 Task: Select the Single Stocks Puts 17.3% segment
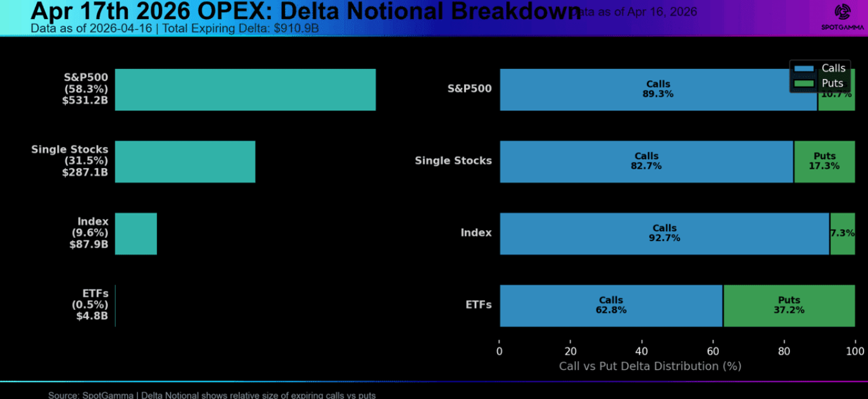[x=824, y=162]
